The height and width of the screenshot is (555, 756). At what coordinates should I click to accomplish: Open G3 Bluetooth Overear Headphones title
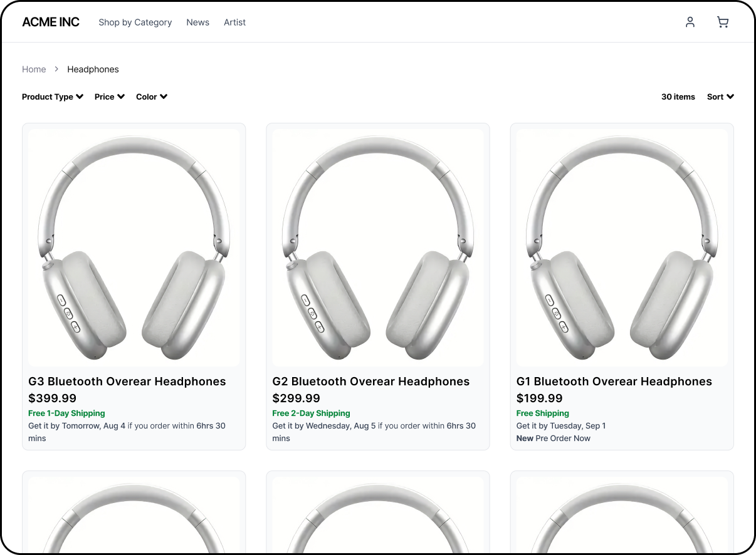click(127, 381)
